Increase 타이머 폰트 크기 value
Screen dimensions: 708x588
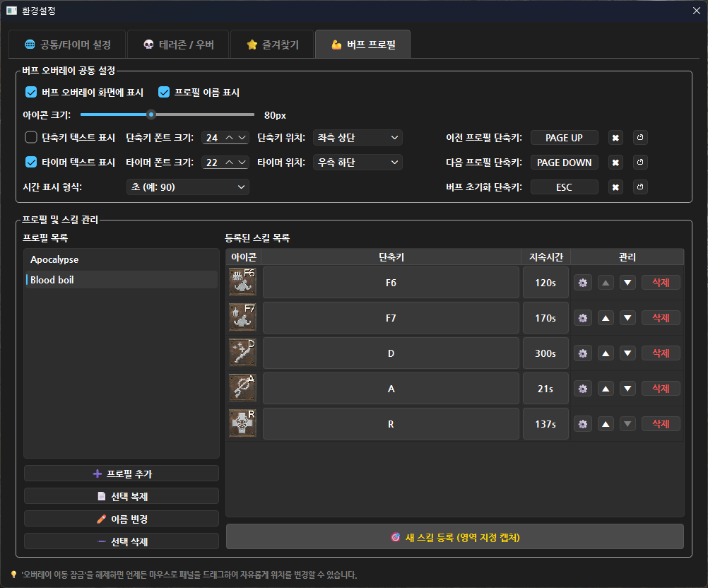coord(230,162)
